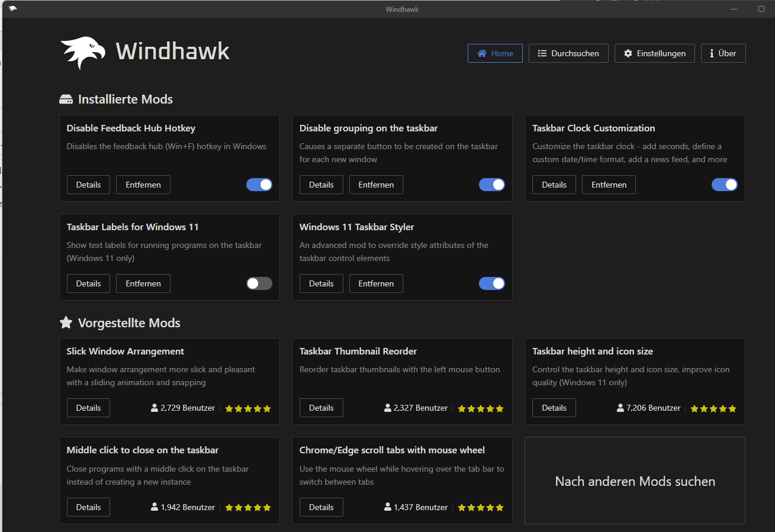Enable Taskbar Labels for Windows 11
The width and height of the screenshot is (775, 532).
click(259, 283)
